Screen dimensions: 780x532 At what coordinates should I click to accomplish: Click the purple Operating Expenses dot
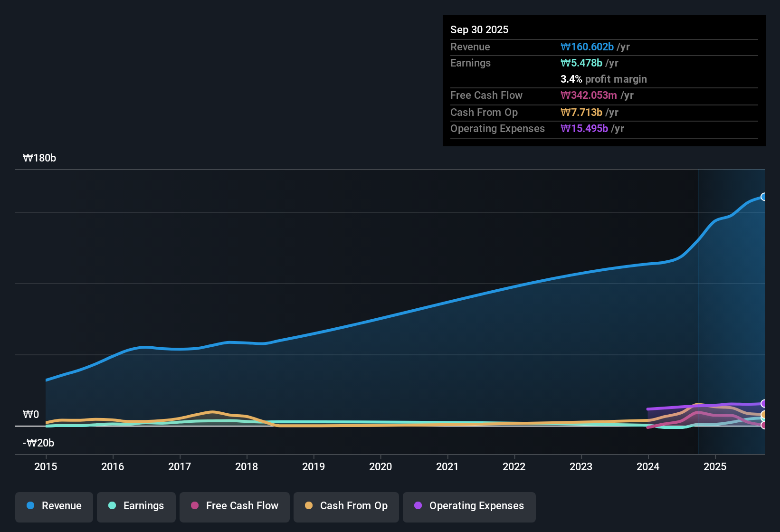coord(418,506)
